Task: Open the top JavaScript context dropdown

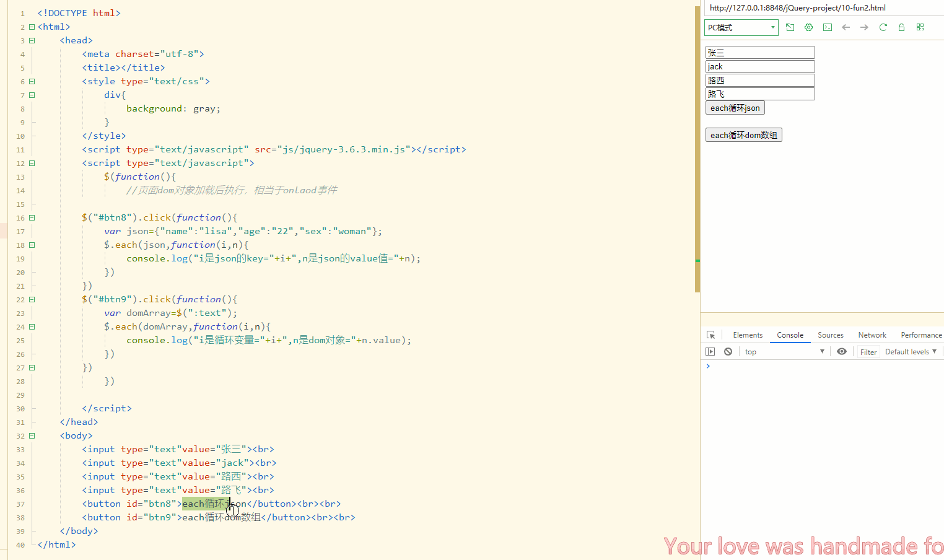Action: [x=785, y=351]
